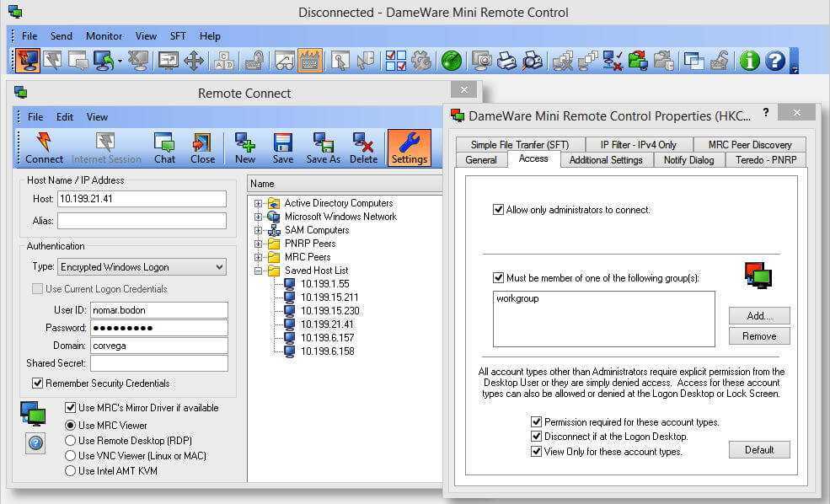The image size is (830, 504).
Task: Uncheck Allow only administrators to connect
Action: [x=498, y=210]
